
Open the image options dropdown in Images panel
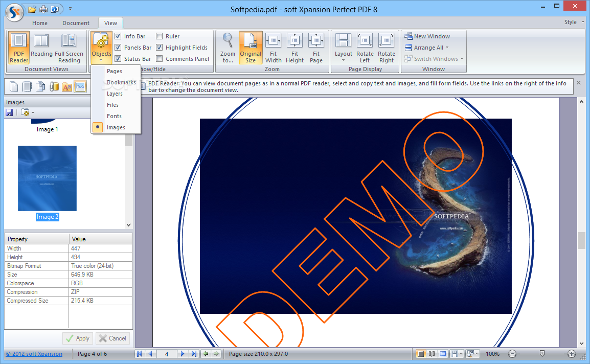(x=28, y=112)
